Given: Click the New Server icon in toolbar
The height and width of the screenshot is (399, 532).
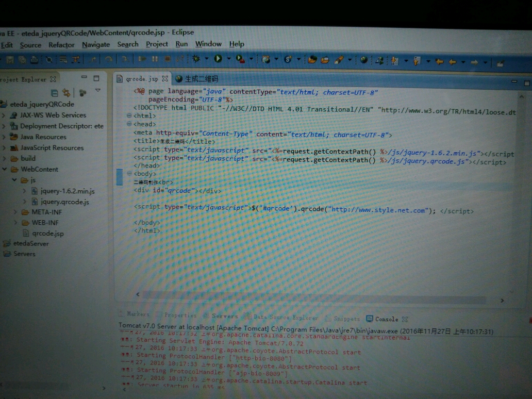Looking at the screenshot, I should (x=266, y=60).
